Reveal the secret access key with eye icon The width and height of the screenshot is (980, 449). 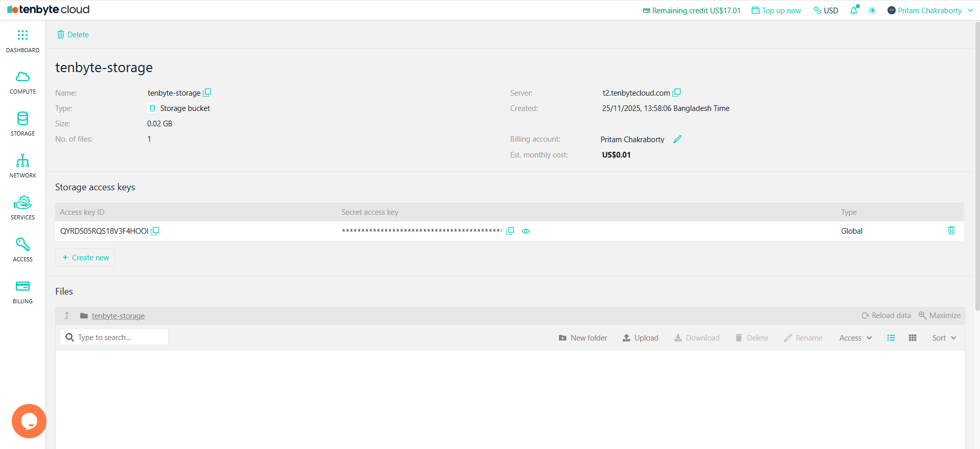[x=526, y=231]
